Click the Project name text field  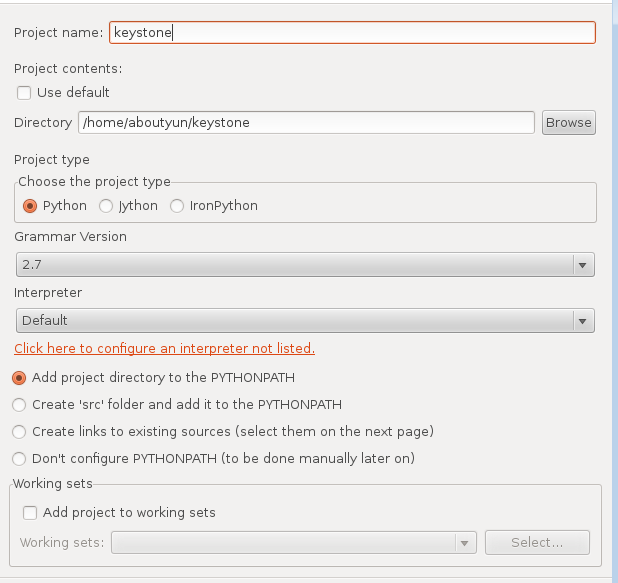tap(351, 32)
